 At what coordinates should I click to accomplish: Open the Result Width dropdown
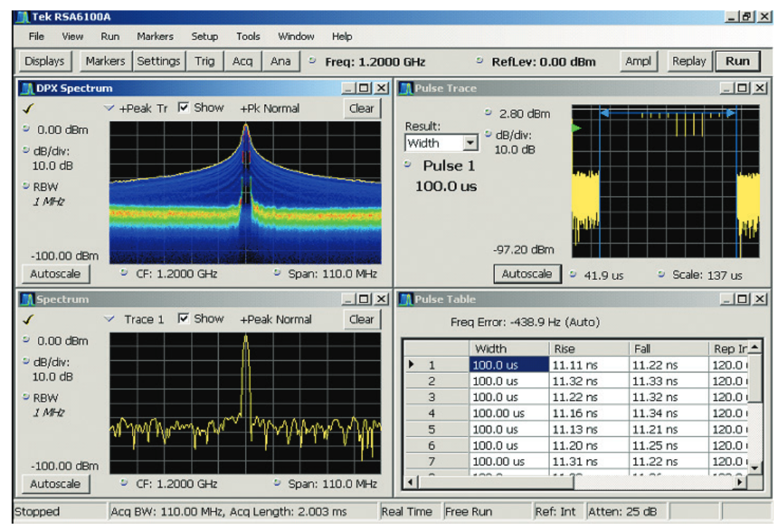[470, 144]
